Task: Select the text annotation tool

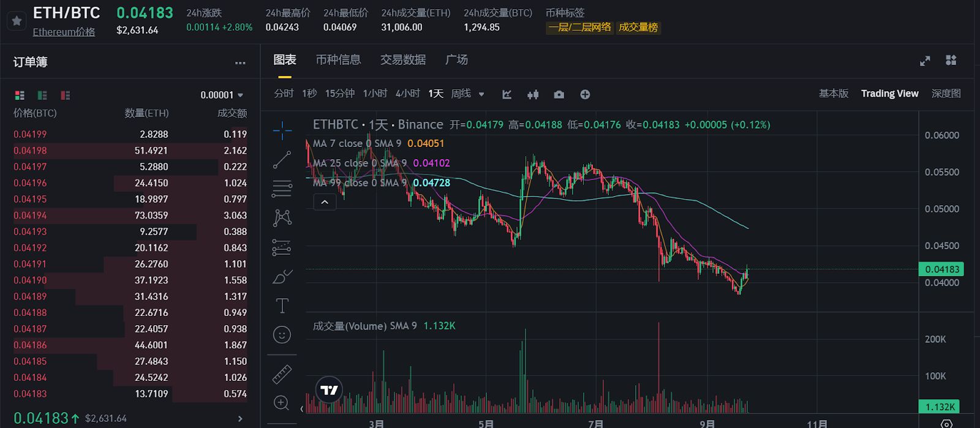Action: (282, 304)
